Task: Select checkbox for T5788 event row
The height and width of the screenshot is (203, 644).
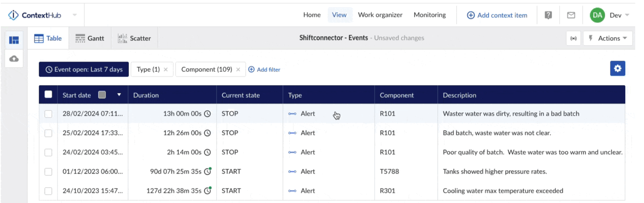Action: (x=48, y=172)
